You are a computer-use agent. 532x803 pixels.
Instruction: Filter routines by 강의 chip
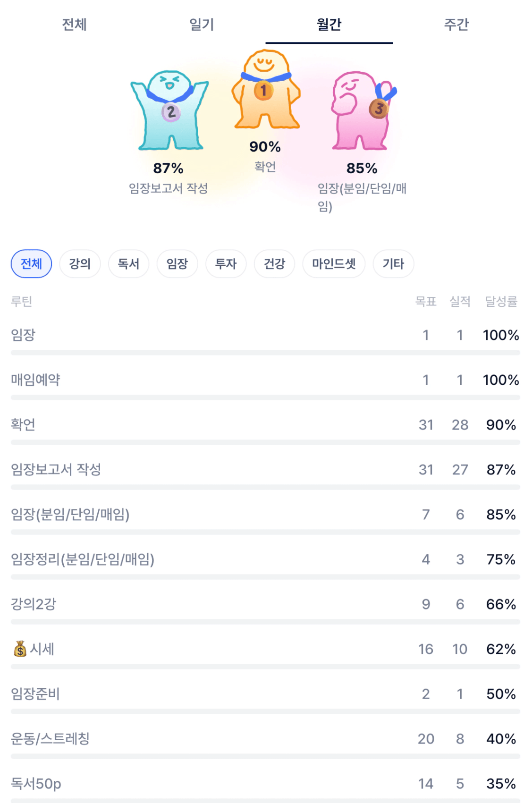[x=80, y=263]
